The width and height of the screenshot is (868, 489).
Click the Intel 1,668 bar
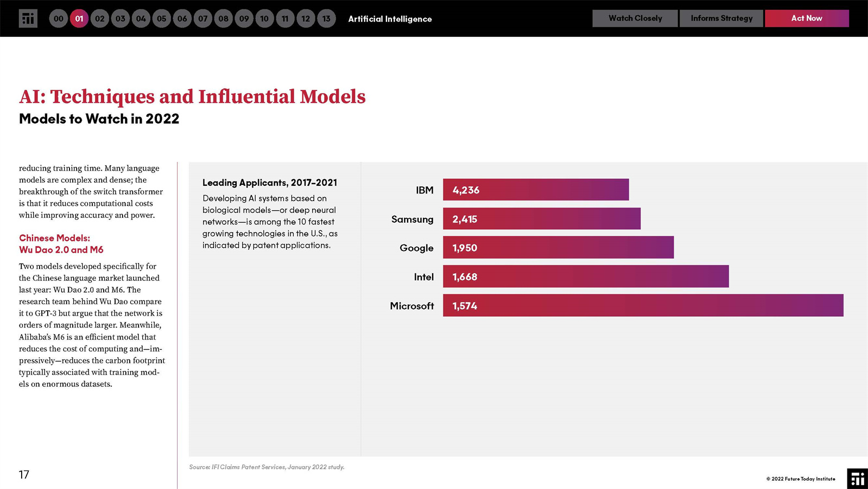pyautogui.click(x=585, y=277)
